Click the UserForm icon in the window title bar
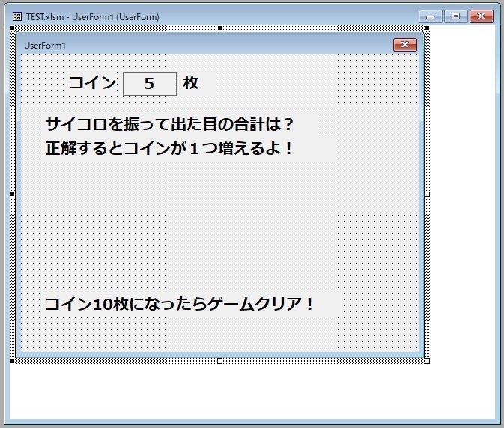Image resolution: width=504 pixels, height=428 pixels. [17, 16]
